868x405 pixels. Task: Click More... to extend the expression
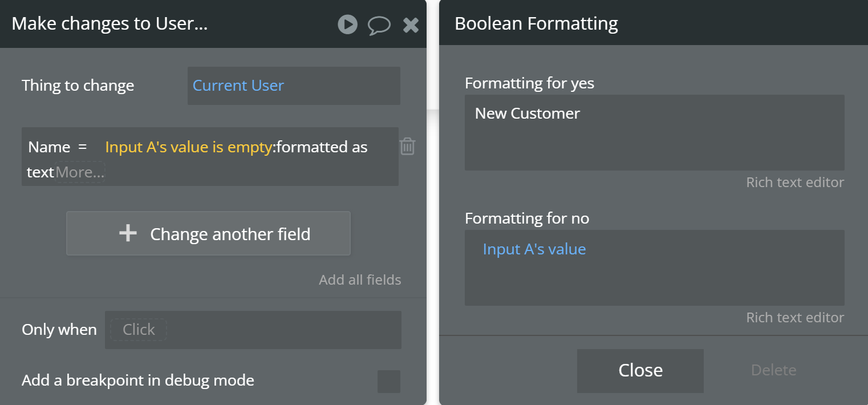[80, 172]
